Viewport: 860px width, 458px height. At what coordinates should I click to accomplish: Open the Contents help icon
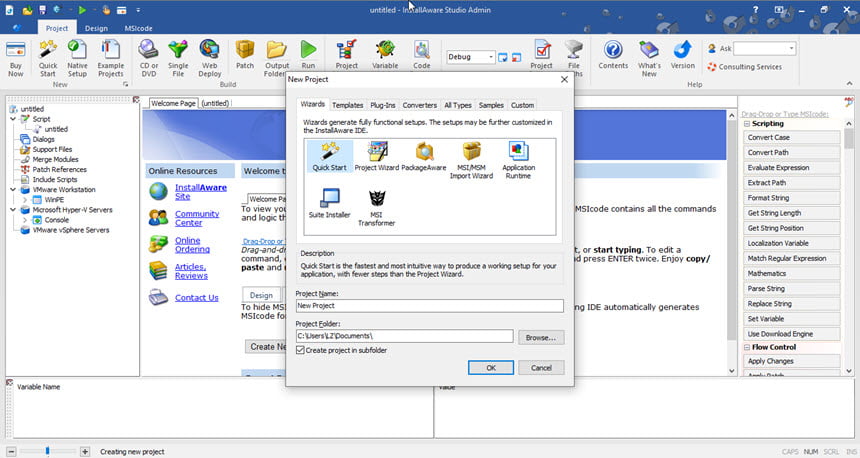tap(613, 55)
